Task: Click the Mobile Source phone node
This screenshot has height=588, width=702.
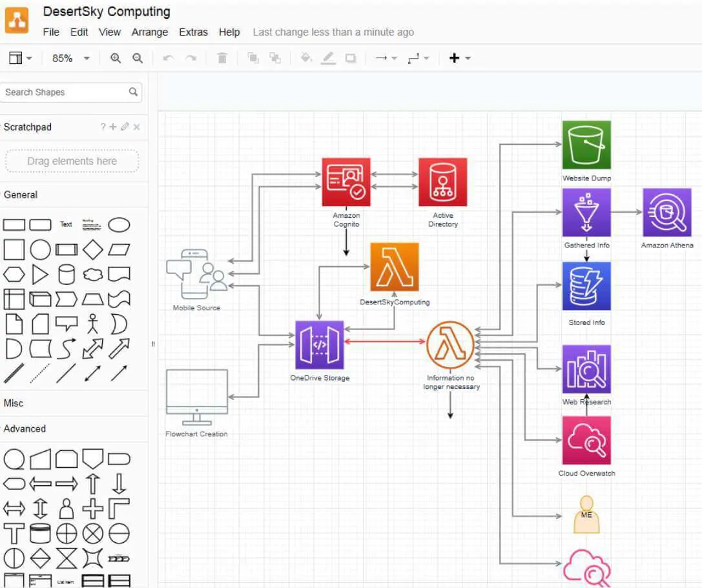Action: tap(196, 274)
